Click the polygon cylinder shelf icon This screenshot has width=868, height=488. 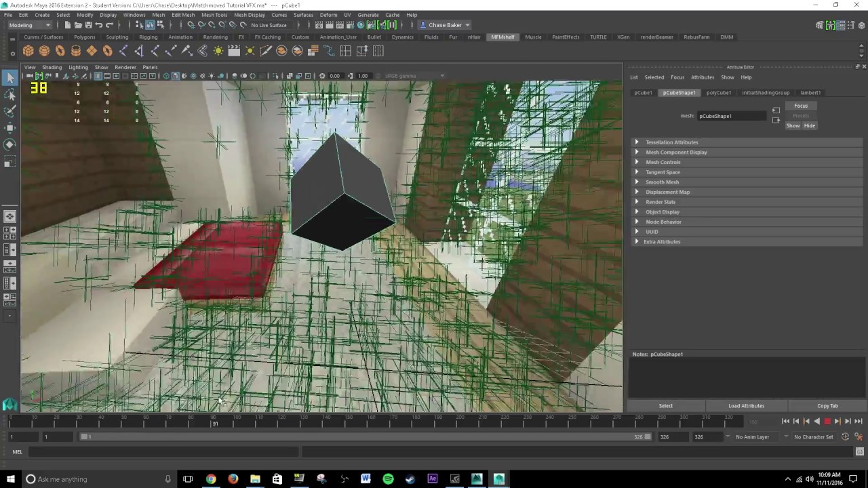tap(76, 51)
